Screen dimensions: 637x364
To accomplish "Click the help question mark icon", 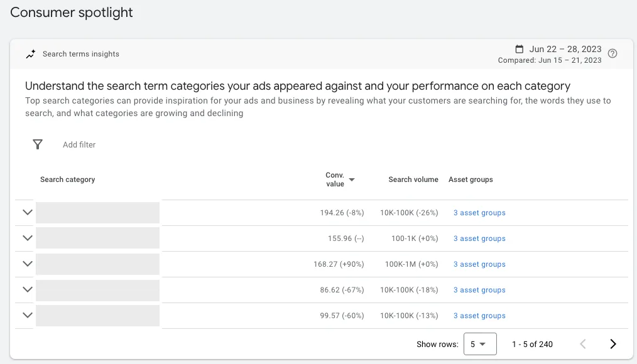I will (x=612, y=53).
